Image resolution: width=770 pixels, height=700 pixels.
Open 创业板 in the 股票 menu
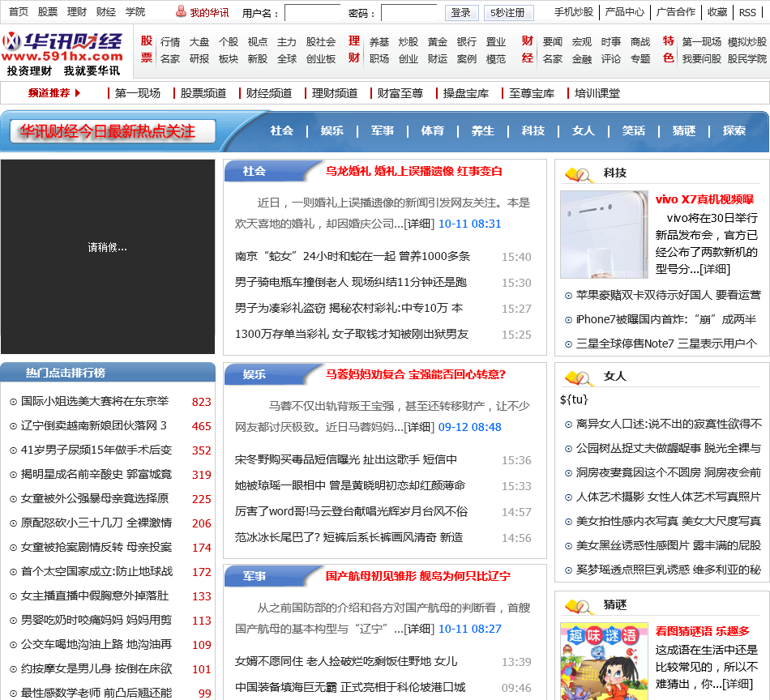321,59
